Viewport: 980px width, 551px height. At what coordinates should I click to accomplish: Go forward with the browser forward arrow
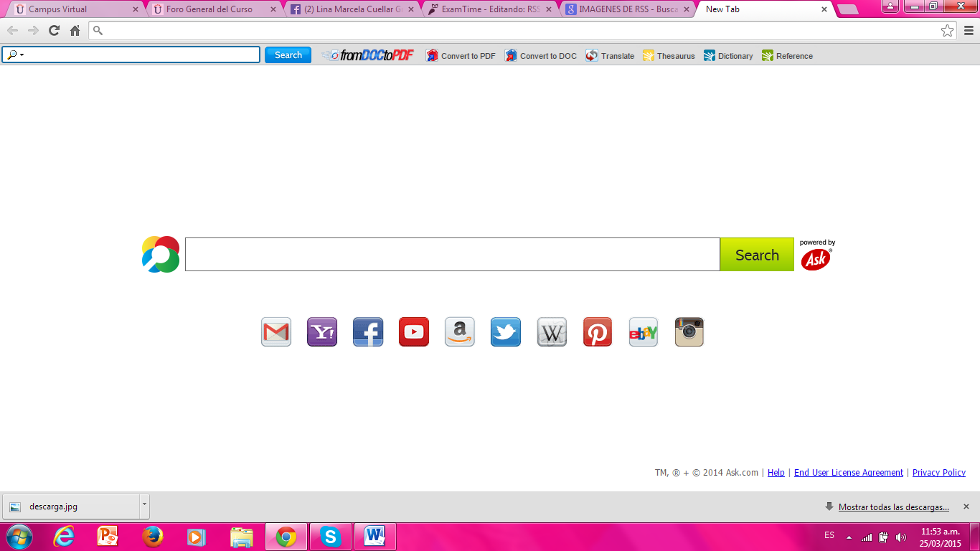33,30
